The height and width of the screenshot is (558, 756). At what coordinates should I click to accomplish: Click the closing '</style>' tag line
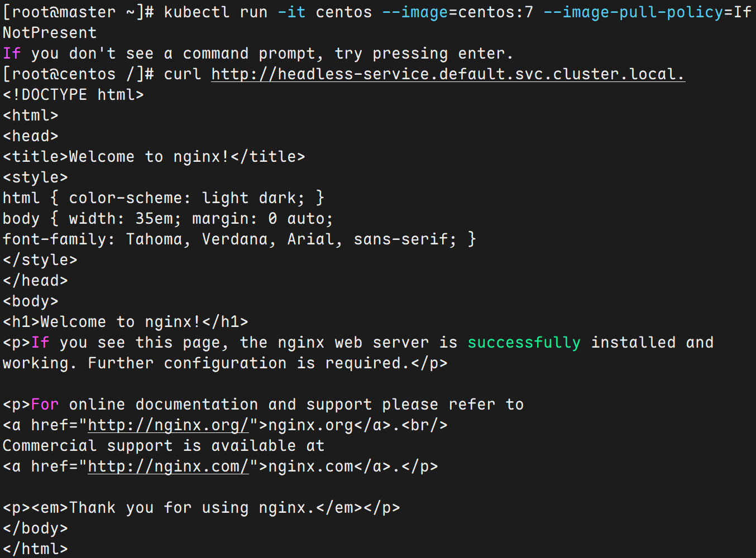tap(40, 260)
